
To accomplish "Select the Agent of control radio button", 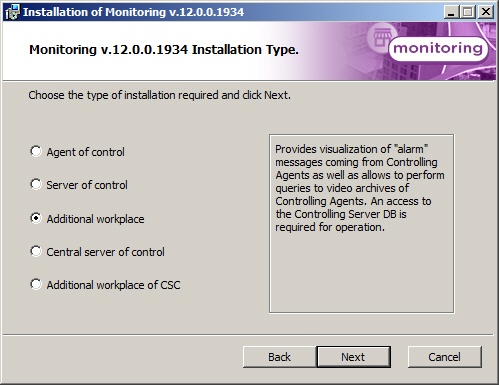I will (36, 151).
